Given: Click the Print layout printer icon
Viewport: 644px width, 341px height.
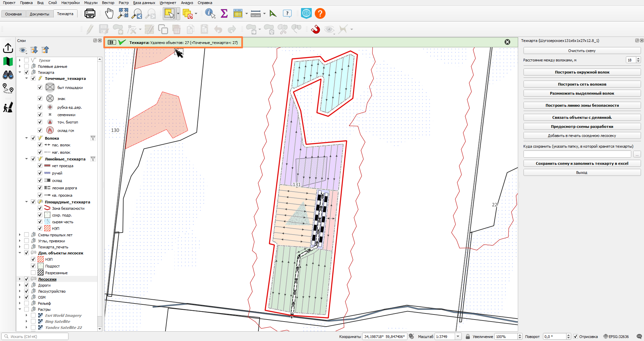Looking at the screenshot, I should click(90, 13).
